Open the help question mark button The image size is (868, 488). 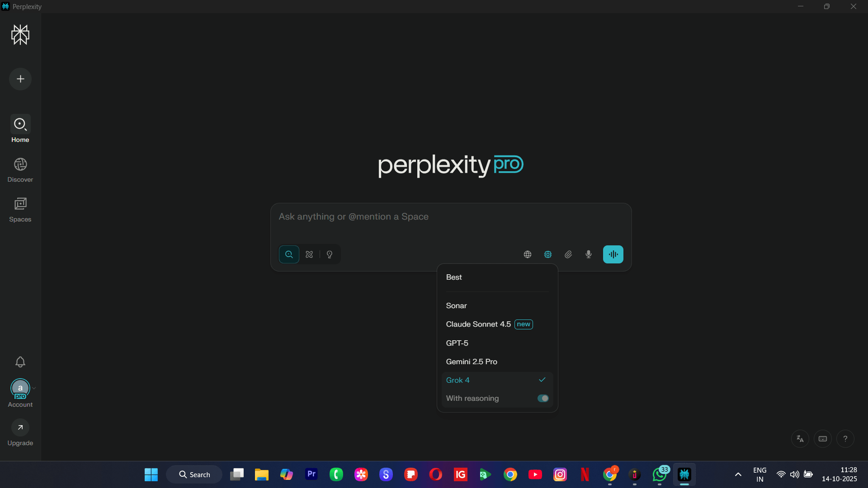click(x=845, y=439)
